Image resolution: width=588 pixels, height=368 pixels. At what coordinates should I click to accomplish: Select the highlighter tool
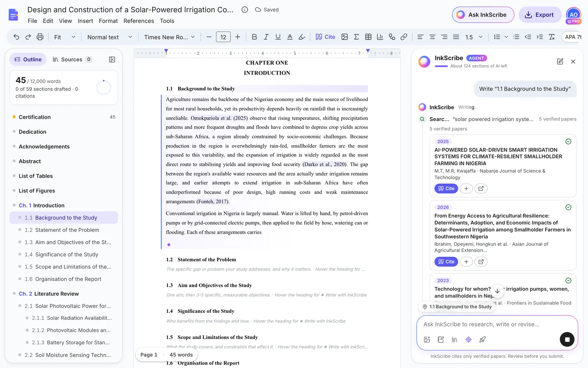(x=302, y=37)
